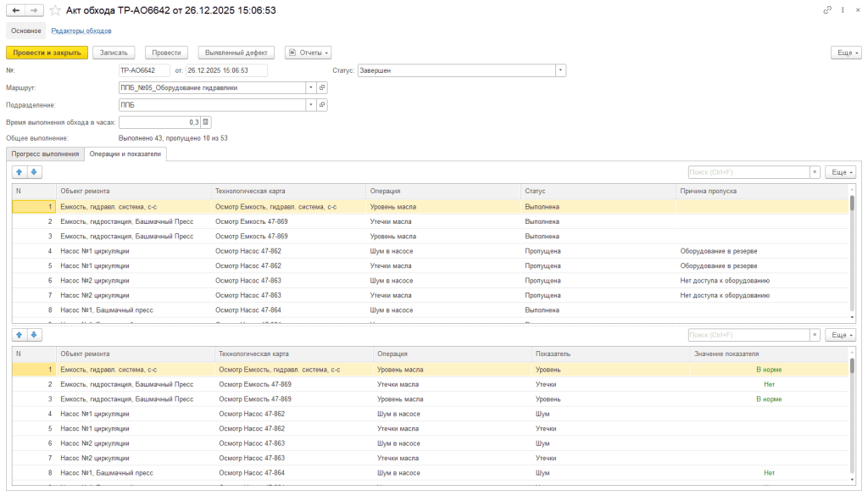Focus the lower table search box
This screenshot has width=868, height=496.
coord(749,335)
